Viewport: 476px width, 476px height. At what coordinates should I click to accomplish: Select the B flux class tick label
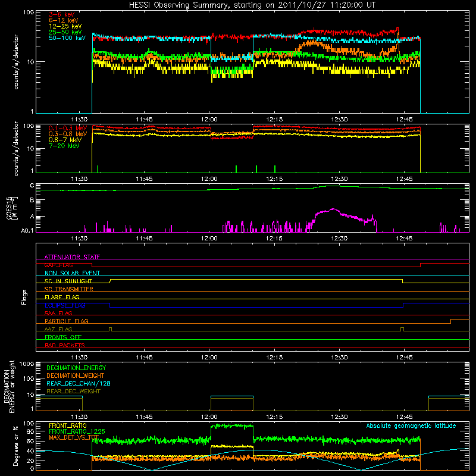pos(32,200)
